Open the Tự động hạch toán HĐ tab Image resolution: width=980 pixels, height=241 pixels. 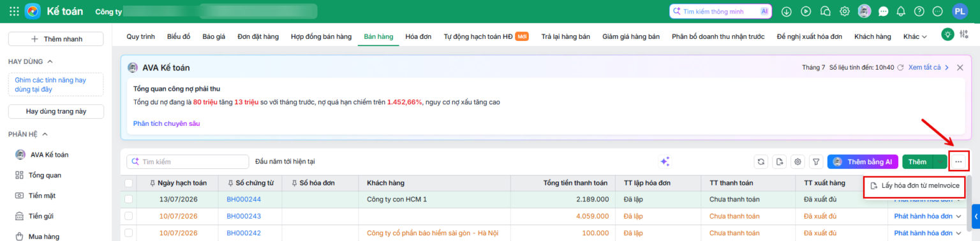click(486, 36)
